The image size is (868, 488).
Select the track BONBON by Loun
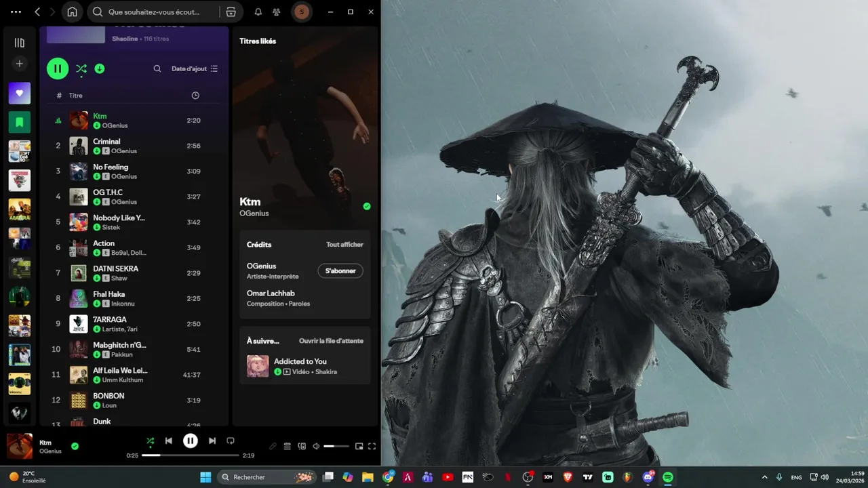(134, 401)
